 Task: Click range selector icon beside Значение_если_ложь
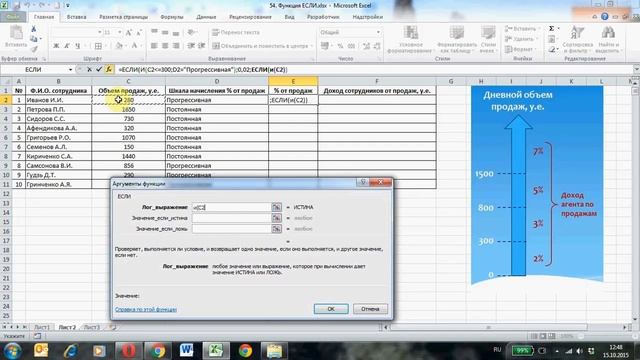[276, 229]
